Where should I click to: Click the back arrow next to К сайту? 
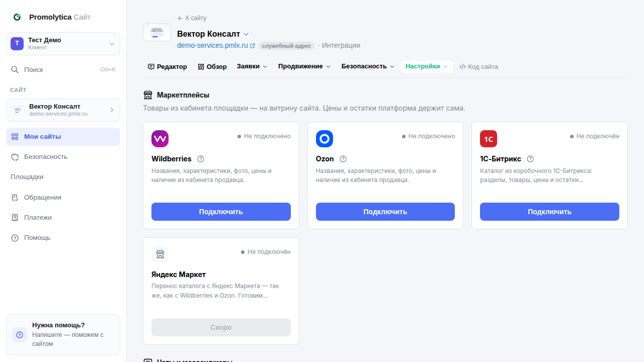click(x=180, y=18)
